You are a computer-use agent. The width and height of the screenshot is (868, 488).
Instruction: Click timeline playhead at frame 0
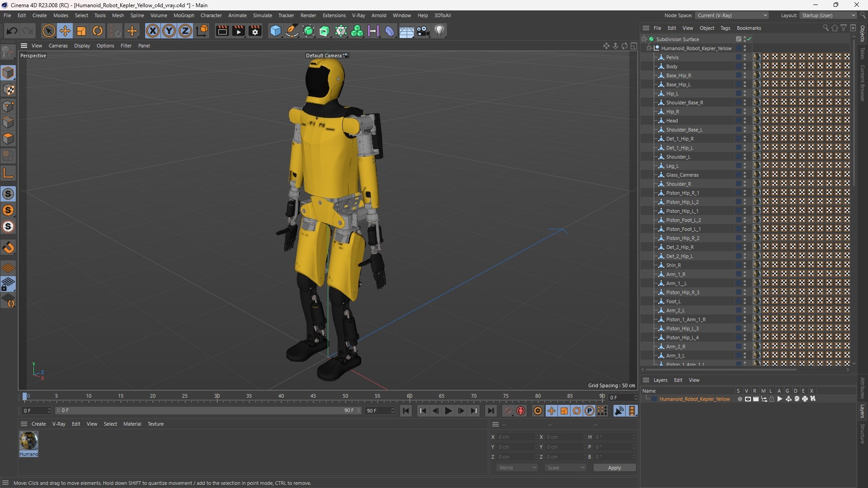(x=25, y=396)
